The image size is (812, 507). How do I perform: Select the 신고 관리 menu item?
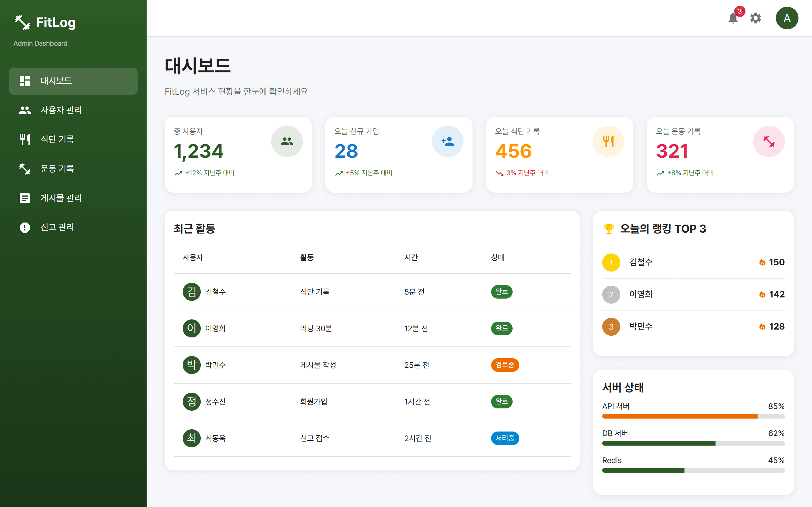point(57,227)
